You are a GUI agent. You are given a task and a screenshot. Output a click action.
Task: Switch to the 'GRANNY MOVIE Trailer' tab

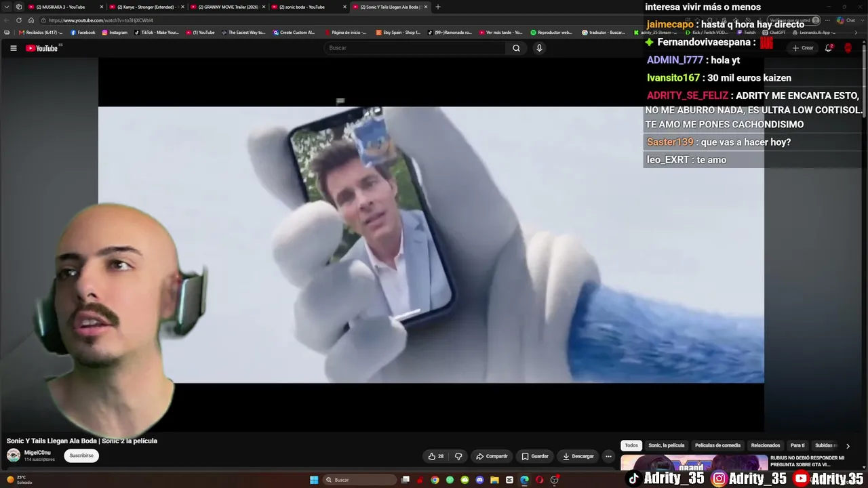(226, 7)
